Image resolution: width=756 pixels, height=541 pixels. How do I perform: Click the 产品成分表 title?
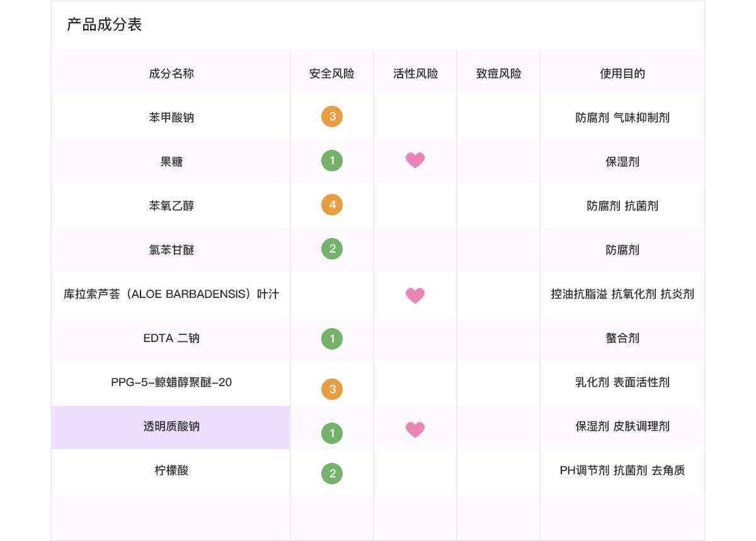105,25
